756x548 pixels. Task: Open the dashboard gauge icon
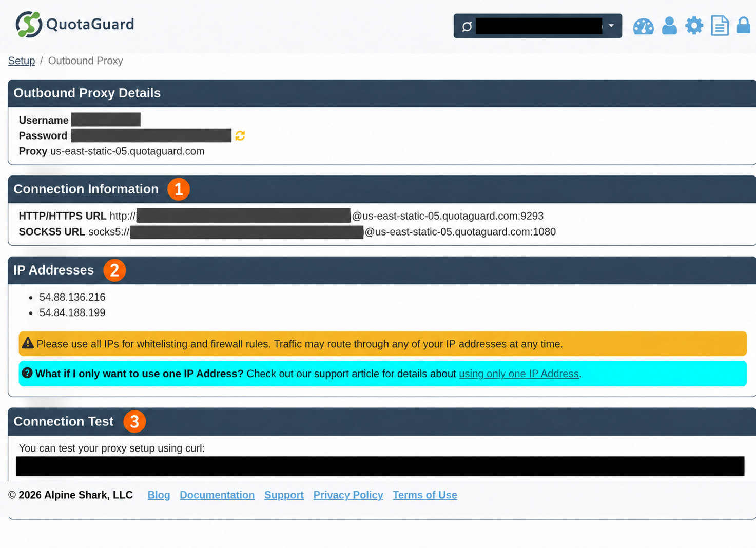(x=643, y=26)
